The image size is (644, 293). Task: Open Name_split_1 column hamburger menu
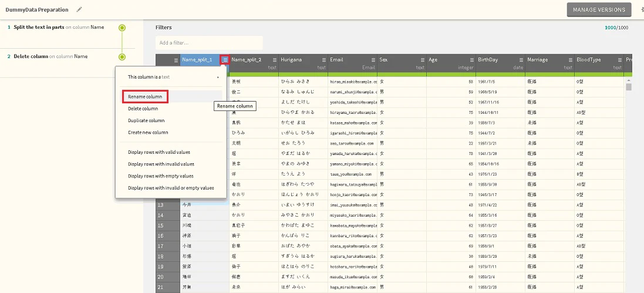225,59
